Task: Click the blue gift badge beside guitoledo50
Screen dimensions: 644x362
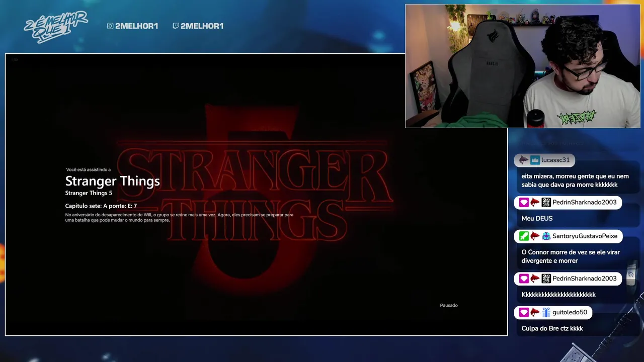Action: pos(546,313)
